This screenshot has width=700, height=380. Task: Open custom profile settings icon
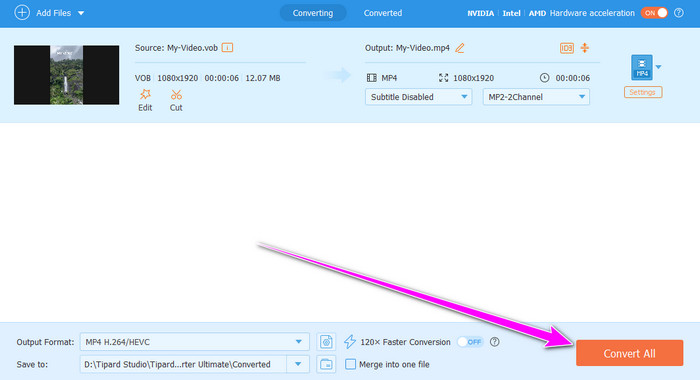pos(326,342)
